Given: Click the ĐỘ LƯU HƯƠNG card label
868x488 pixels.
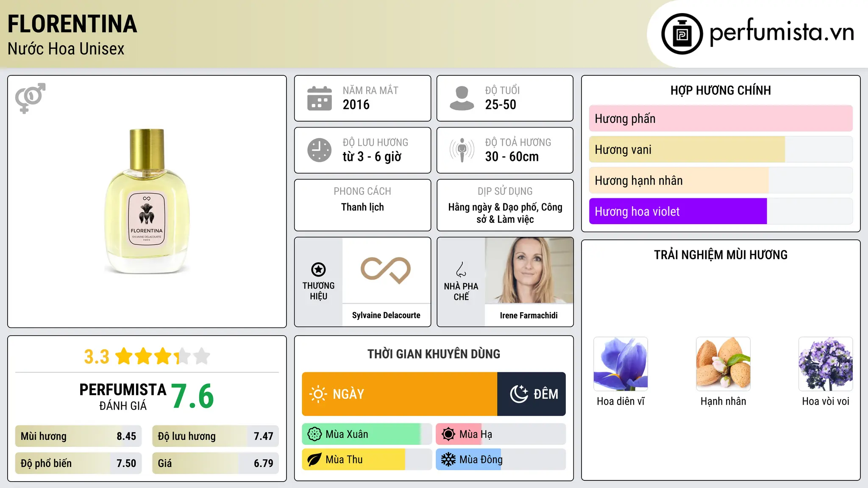Looking at the screenshot, I should [x=376, y=142].
